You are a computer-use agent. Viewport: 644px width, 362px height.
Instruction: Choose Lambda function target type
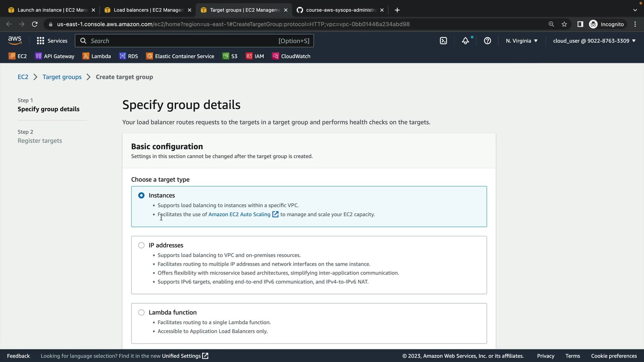pos(141,312)
